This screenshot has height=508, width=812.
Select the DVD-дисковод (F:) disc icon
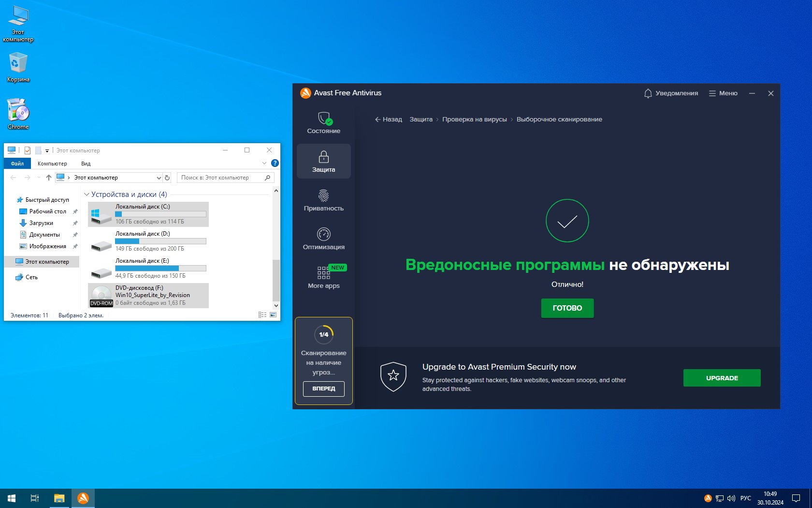point(101,296)
